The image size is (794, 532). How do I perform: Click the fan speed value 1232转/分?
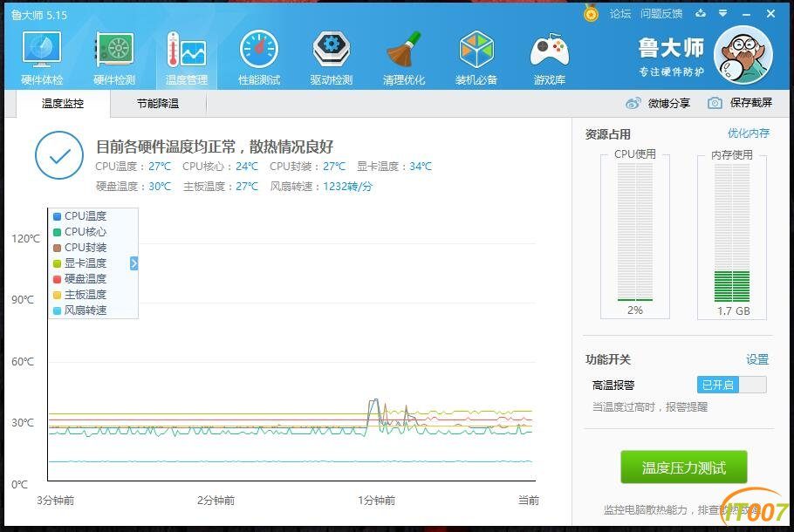[348, 187]
